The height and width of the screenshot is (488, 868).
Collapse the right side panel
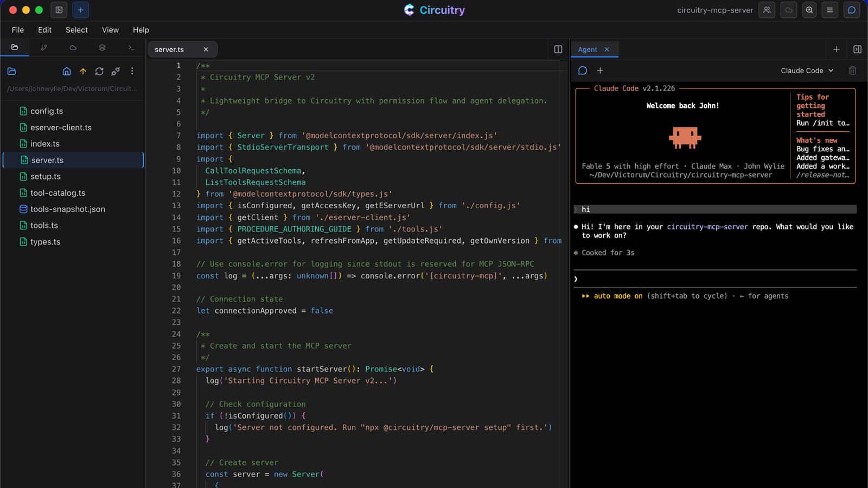click(x=857, y=49)
